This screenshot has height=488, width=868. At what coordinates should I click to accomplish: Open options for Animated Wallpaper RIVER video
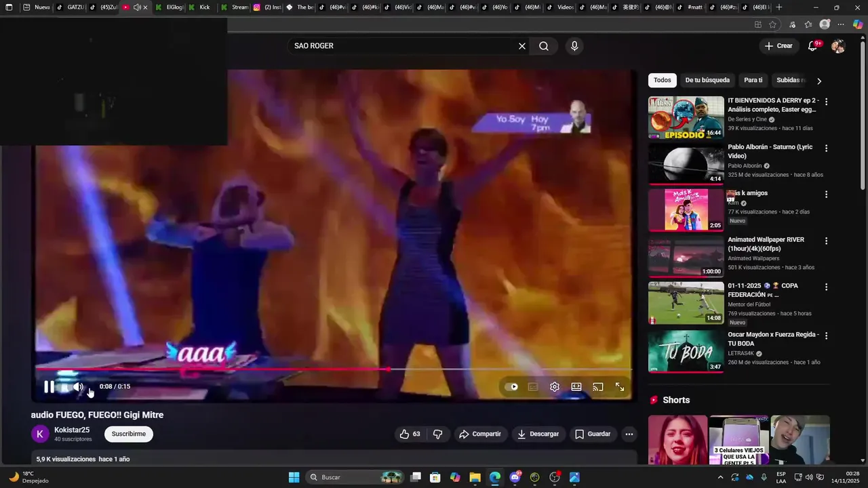pyautogui.click(x=826, y=241)
